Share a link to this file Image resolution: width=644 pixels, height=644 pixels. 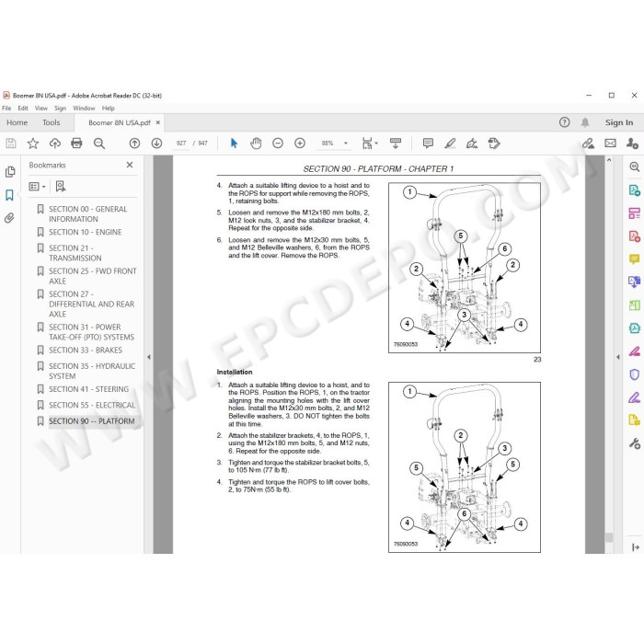point(588,144)
